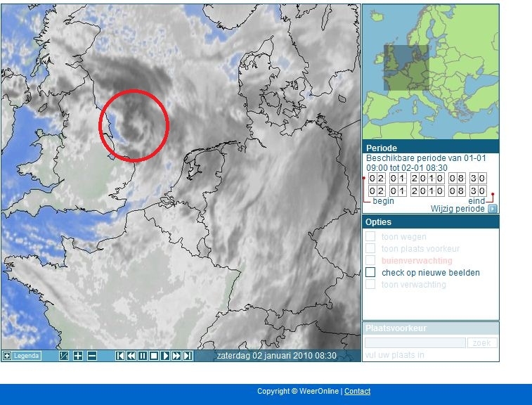Viewport: 532px width, 405px height.
Task: Click the 'buienverwachting' label text
Action: (417, 261)
